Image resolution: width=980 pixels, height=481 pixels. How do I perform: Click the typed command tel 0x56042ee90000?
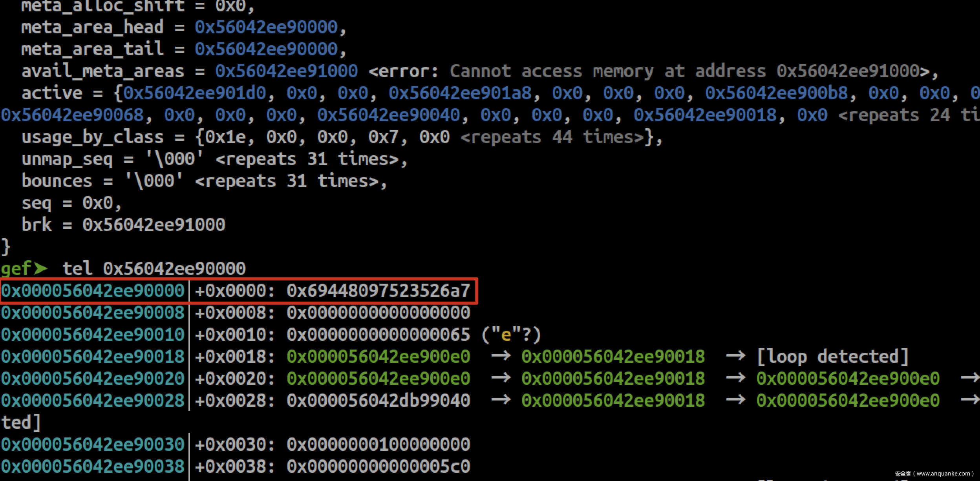point(154,269)
